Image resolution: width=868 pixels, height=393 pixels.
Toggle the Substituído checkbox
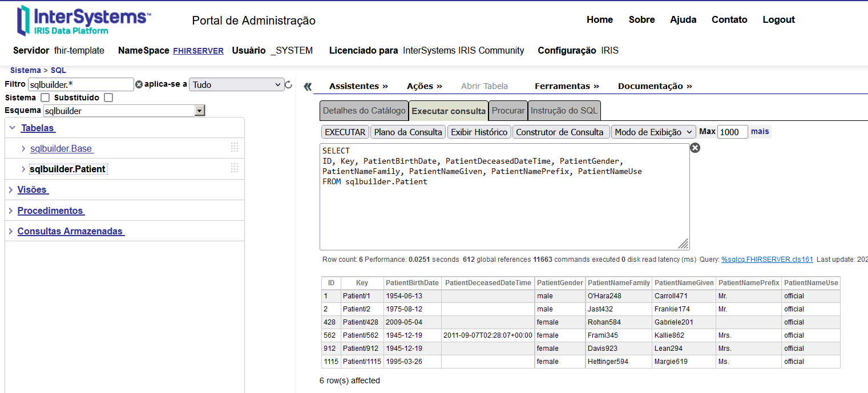point(108,98)
